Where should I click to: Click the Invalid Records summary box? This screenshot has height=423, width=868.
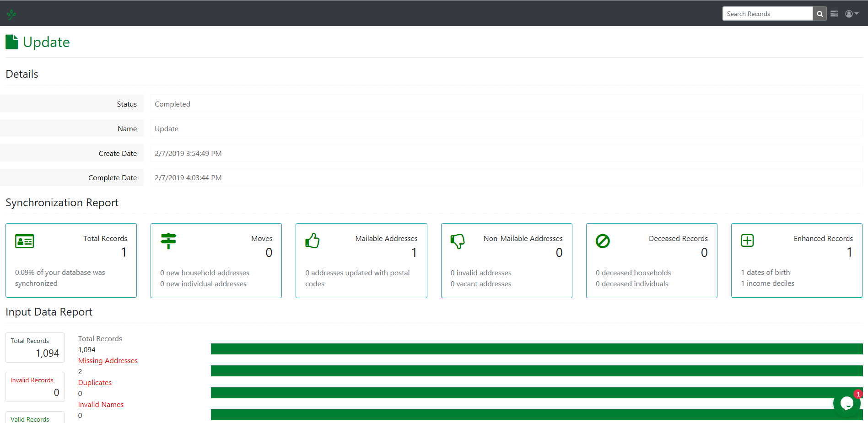[35, 387]
